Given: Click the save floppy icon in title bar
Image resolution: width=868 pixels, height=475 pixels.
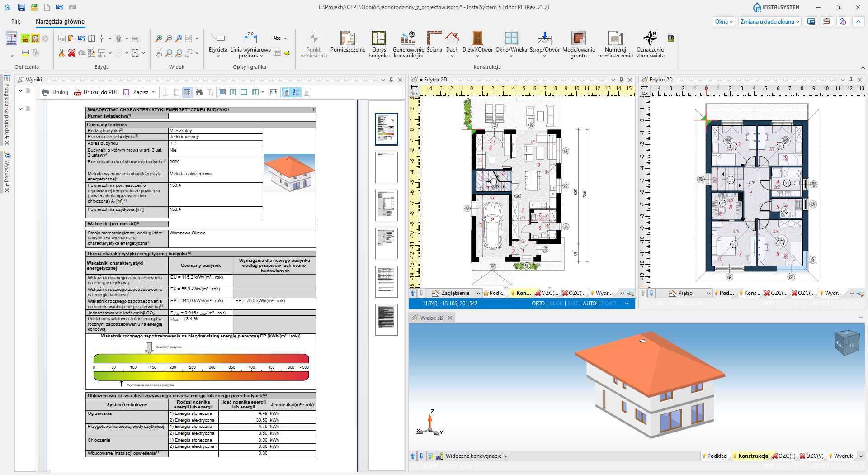Looking at the screenshot, I should point(22,7).
